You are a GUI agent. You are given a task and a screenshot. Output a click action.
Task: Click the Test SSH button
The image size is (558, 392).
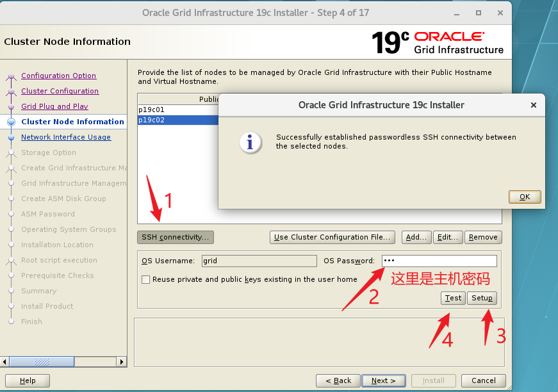[x=453, y=298]
